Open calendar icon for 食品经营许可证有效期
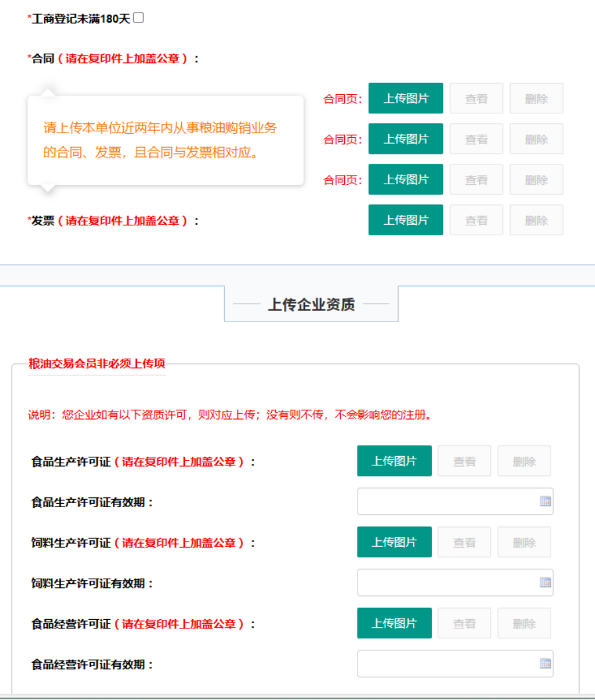The image size is (595, 700). click(545, 664)
